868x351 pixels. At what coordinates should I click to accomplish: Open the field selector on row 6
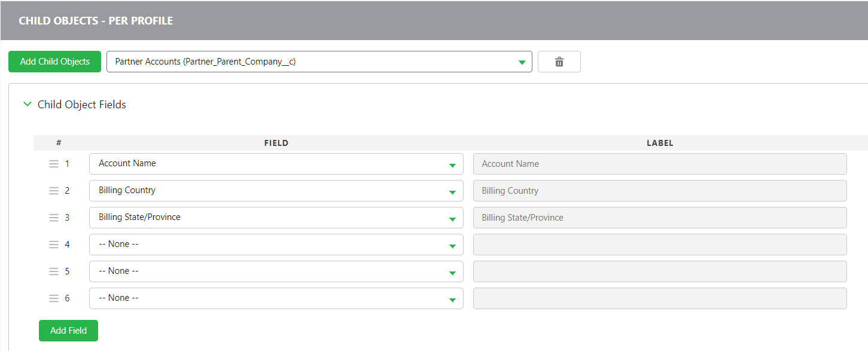tap(453, 298)
